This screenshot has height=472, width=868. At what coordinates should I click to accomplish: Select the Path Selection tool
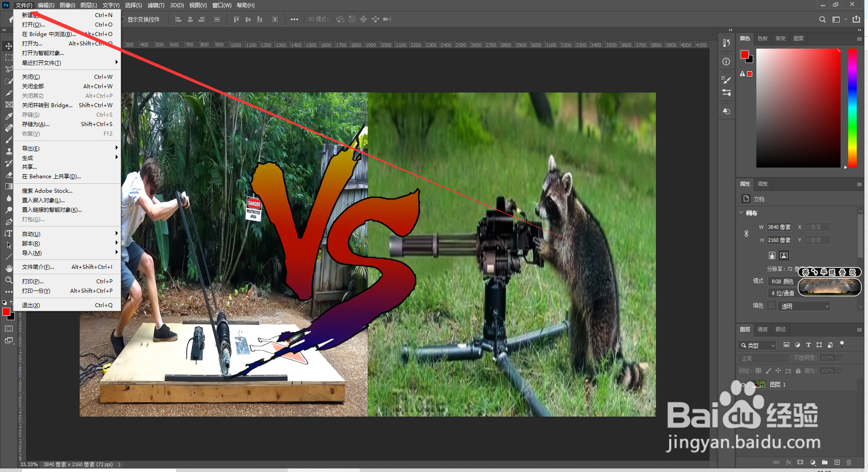pos(9,245)
